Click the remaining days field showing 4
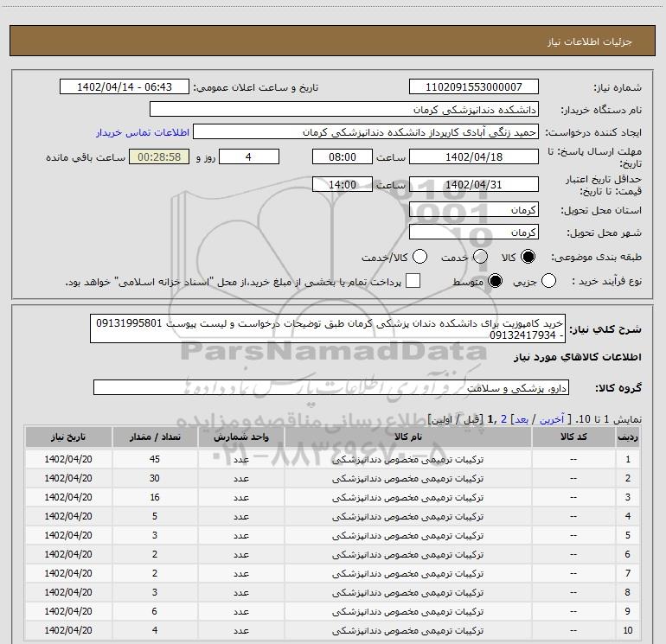This screenshot has width=666, height=644. (x=249, y=156)
